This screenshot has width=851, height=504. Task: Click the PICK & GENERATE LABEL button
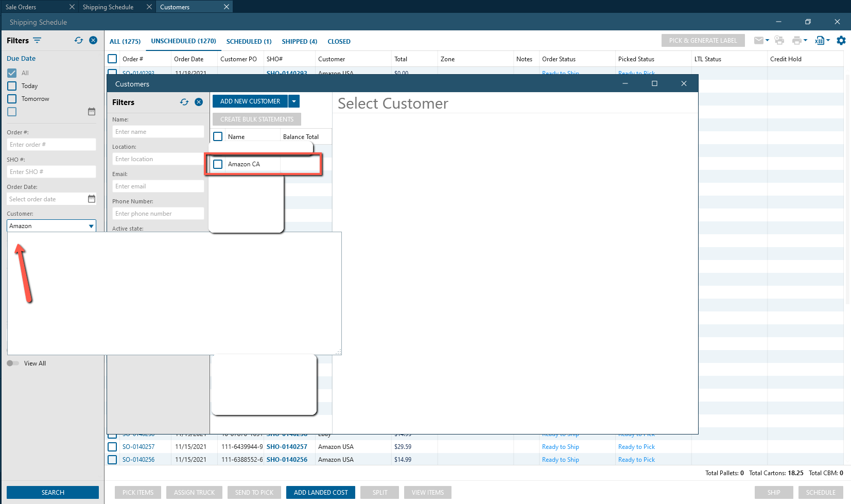(703, 41)
